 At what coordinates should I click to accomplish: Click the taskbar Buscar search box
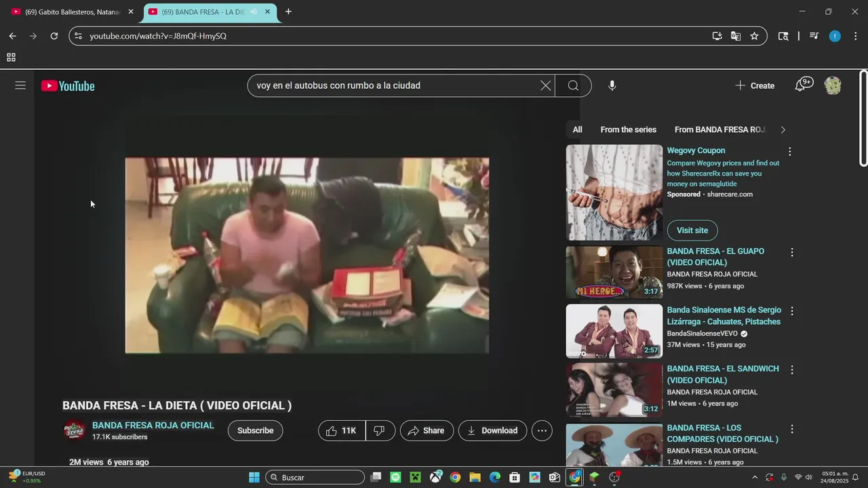click(x=315, y=477)
